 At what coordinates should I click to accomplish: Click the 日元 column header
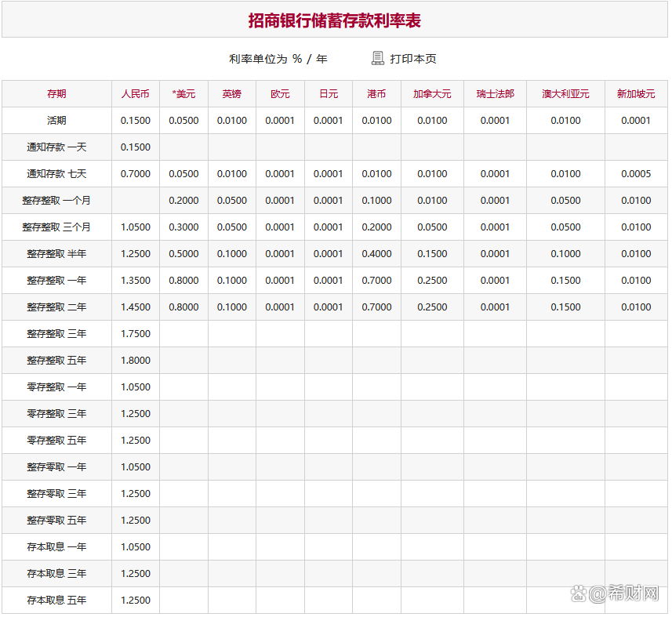coord(329,94)
